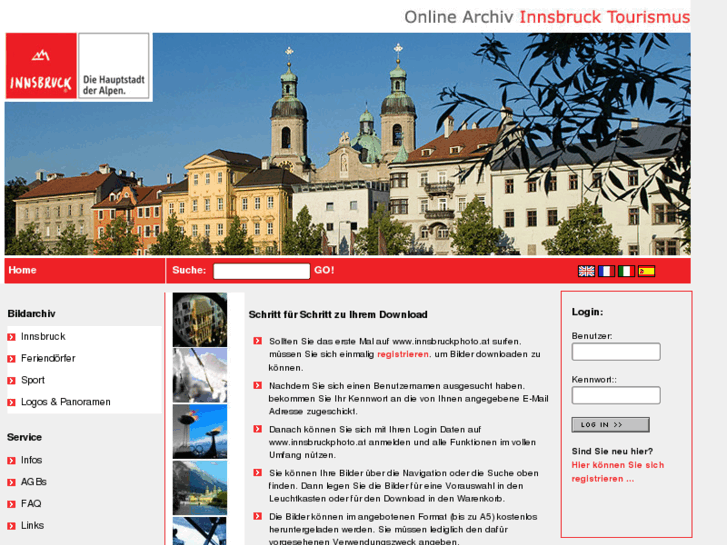Open the snowy ski thumbnail
The image size is (727, 545).
click(200, 375)
